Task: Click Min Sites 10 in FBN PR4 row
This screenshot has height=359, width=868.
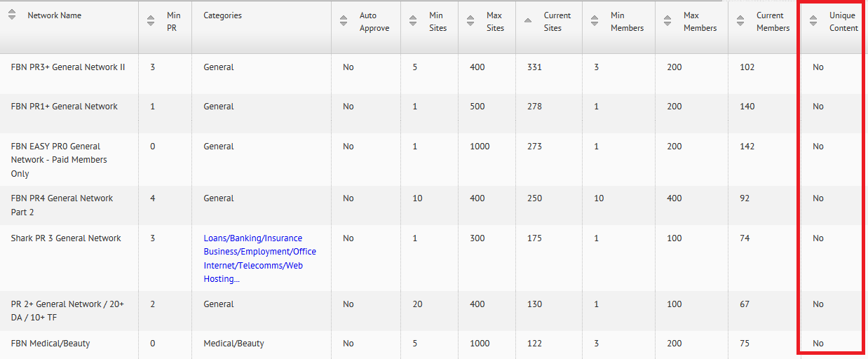Action: click(x=417, y=198)
